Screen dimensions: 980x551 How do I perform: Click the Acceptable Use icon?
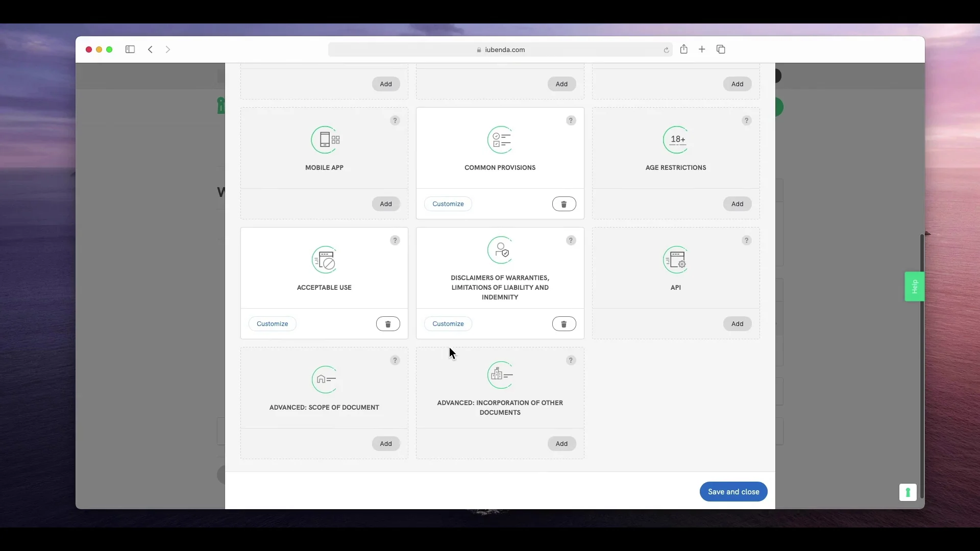coord(325,260)
